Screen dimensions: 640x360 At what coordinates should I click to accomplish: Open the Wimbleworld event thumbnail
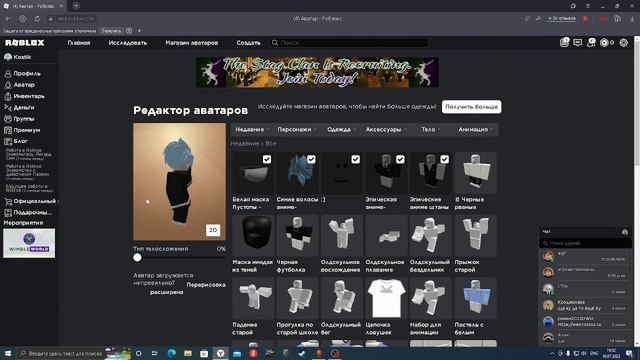[29, 243]
